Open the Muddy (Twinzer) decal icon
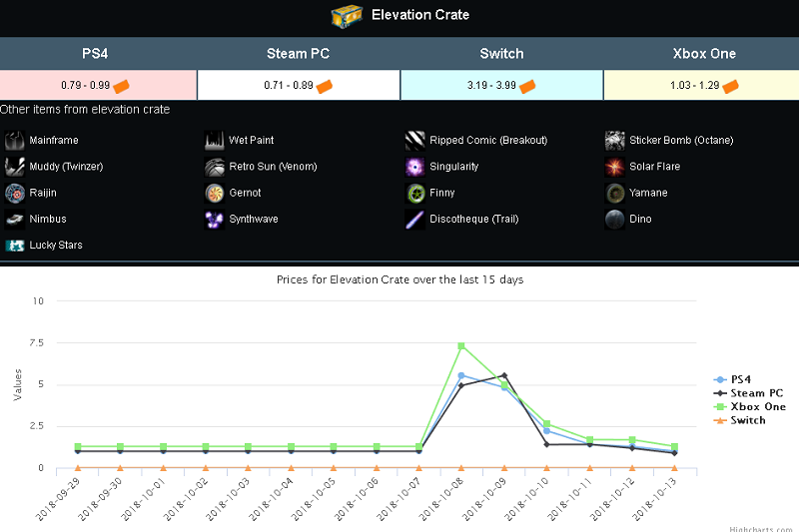This screenshot has height=532, width=799. tap(15, 167)
